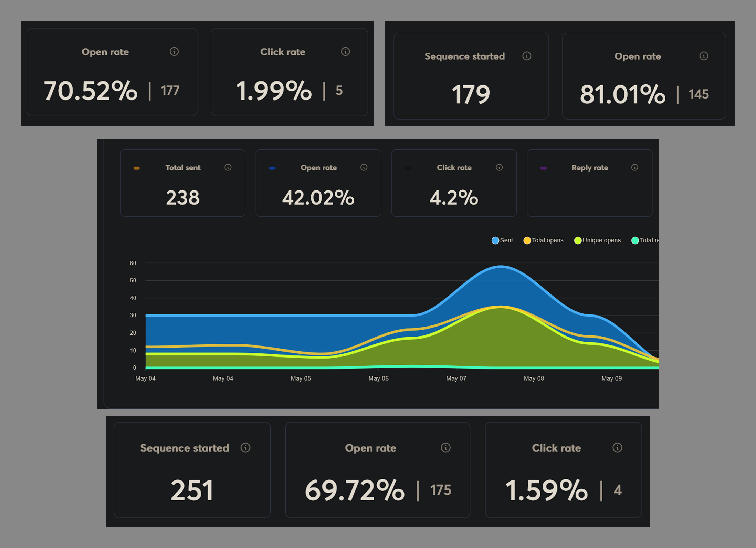Toggle the Unique opens legend series
The width and height of the screenshot is (756, 548).
point(597,240)
